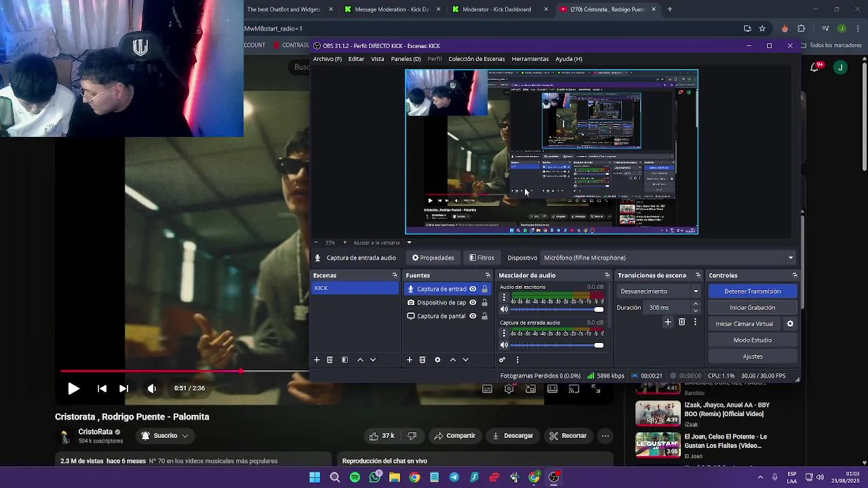Click Modo Estudio button
868x488 pixels.
pos(753,340)
